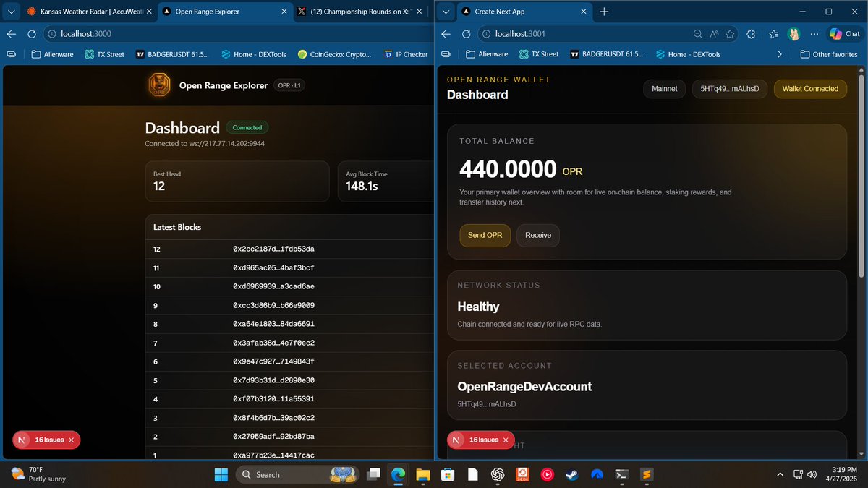Reload the localhost:3000 page
This screenshot has height=488, width=868.
(x=32, y=34)
